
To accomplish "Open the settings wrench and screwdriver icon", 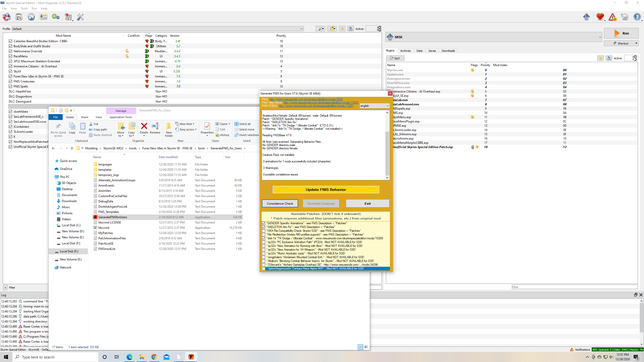I will point(80,17).
